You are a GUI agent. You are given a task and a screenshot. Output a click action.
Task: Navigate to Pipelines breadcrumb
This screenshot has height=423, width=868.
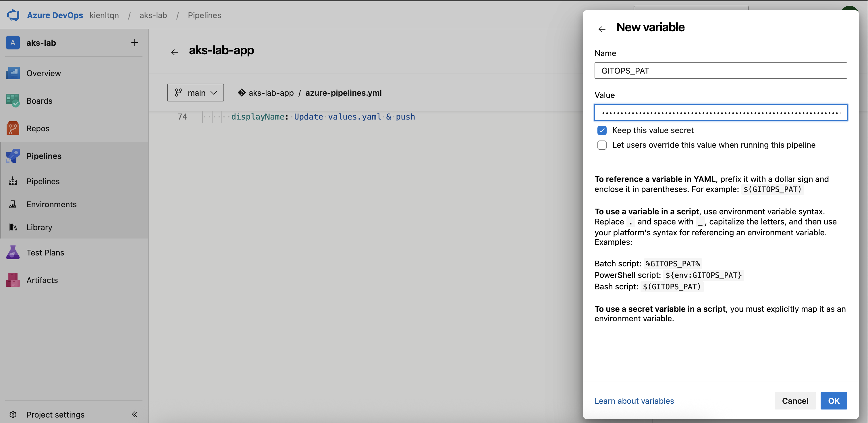205,15
